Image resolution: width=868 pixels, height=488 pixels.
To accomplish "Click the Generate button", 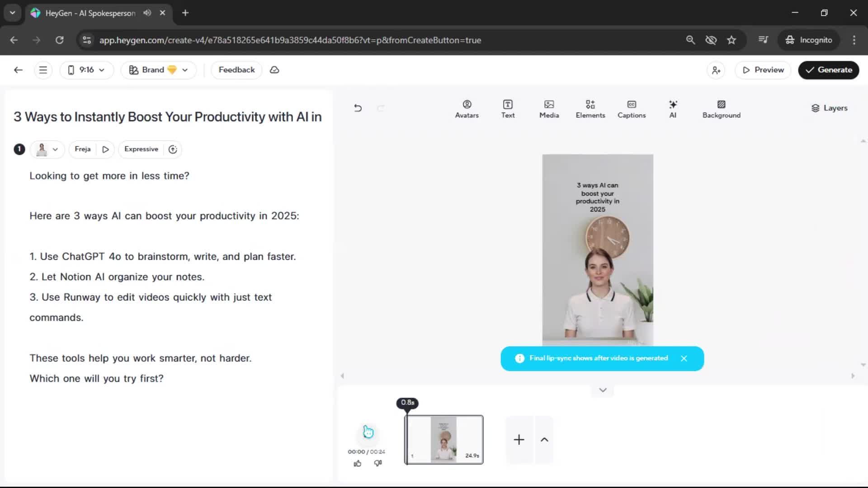I will click(828, 70).
